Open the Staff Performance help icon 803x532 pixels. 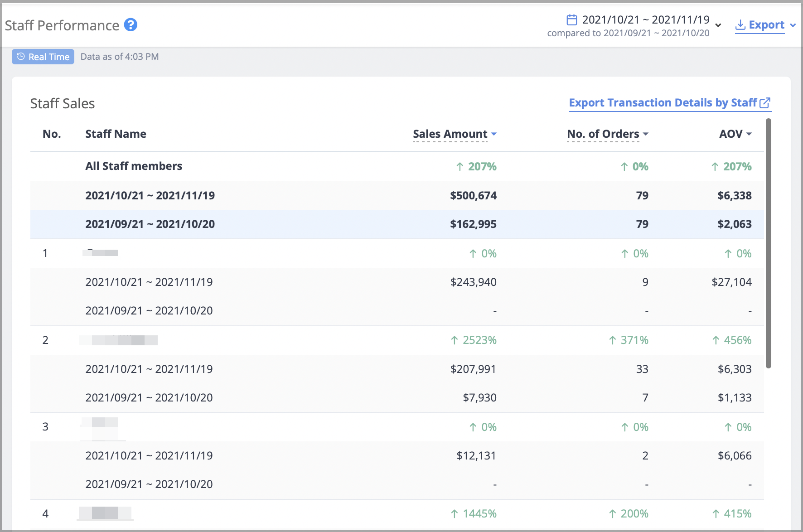[x=131, y=25]
